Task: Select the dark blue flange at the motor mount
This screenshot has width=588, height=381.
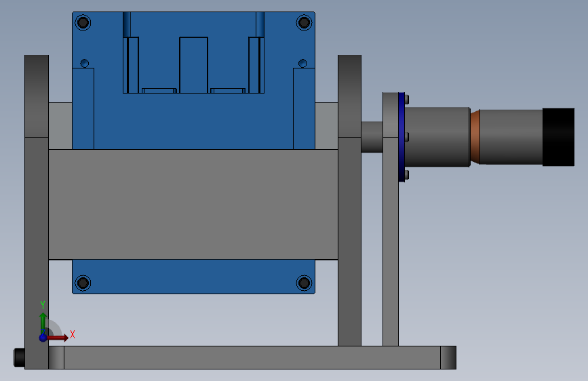Action: (x=401, y=137)
